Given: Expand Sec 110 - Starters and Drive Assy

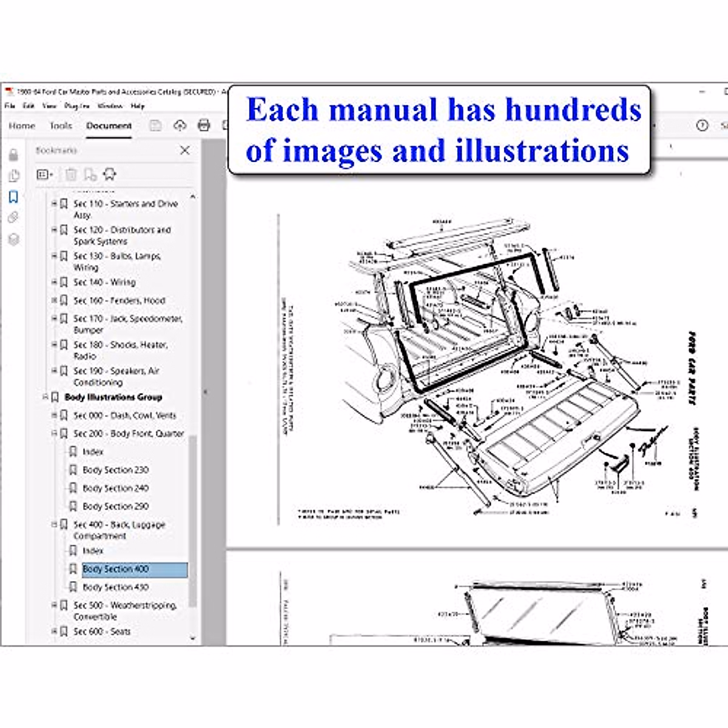Looking at the screenshot, I should point(54,204).
